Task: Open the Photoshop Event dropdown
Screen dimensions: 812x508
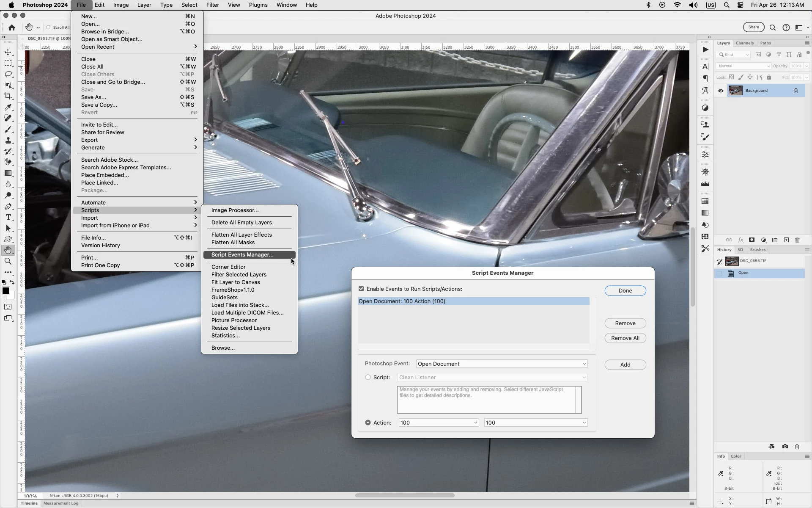Action: click(502, 364)
